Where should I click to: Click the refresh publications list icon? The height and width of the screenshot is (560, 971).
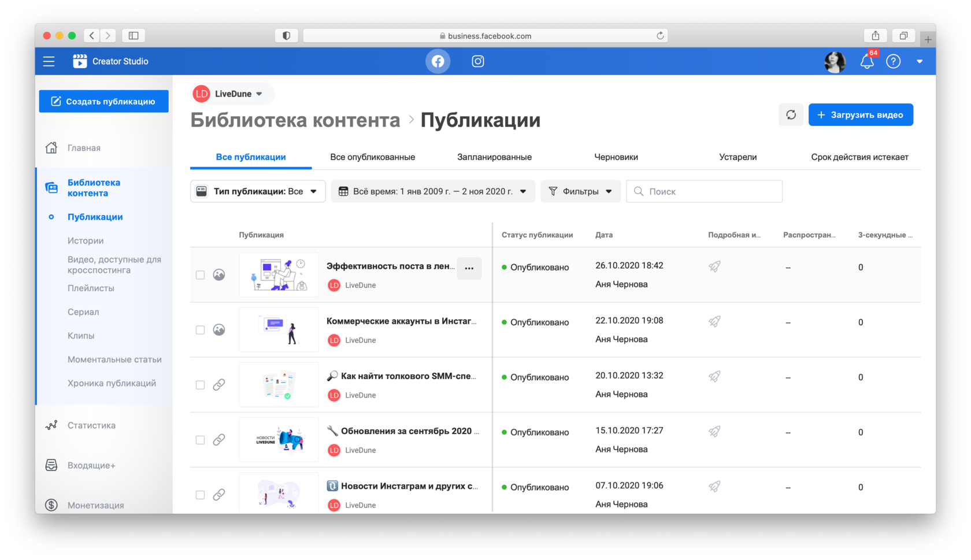791,115
